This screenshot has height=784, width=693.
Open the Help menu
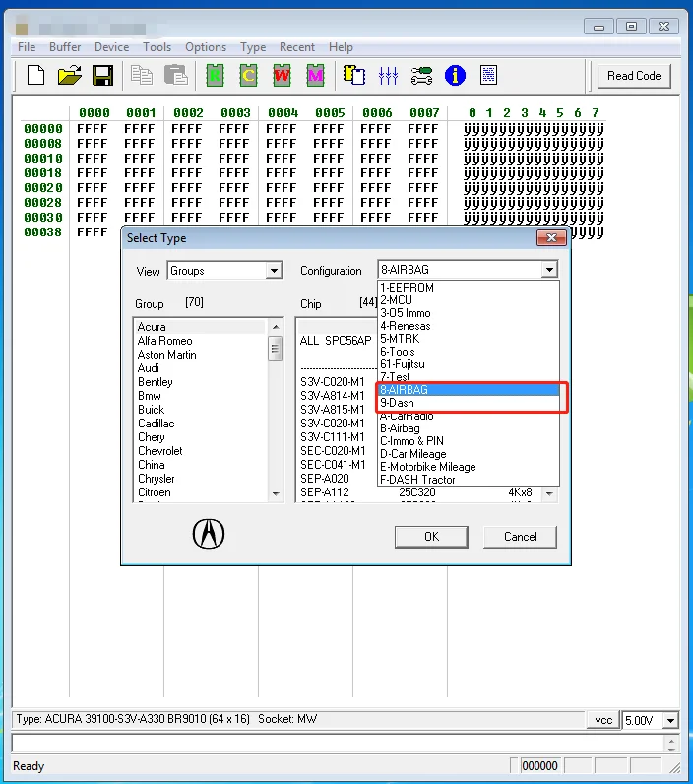tap(341, 47)
